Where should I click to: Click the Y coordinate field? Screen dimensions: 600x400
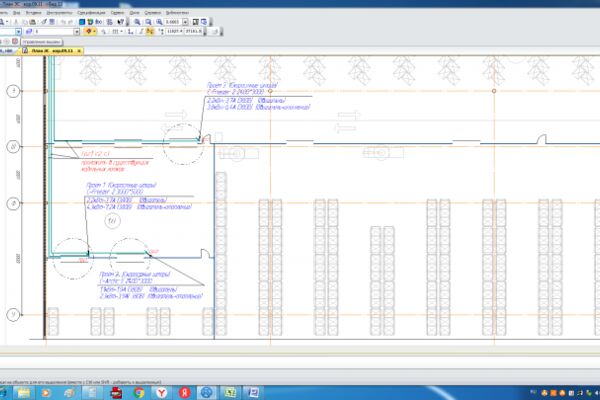tap(193, 31)
